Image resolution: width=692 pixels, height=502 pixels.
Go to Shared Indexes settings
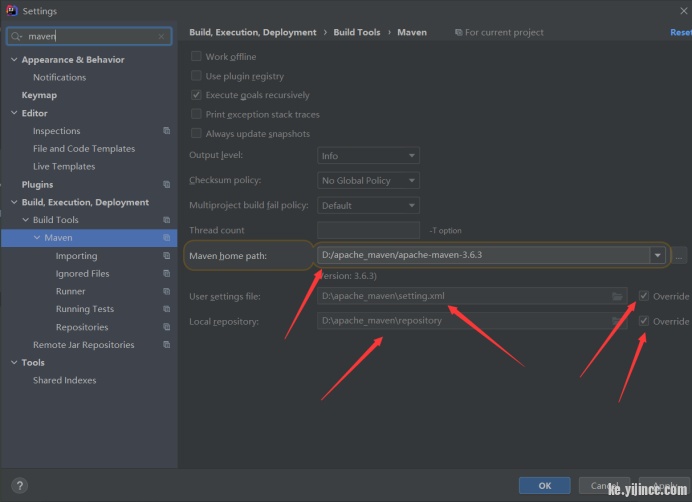click(64, 380)
